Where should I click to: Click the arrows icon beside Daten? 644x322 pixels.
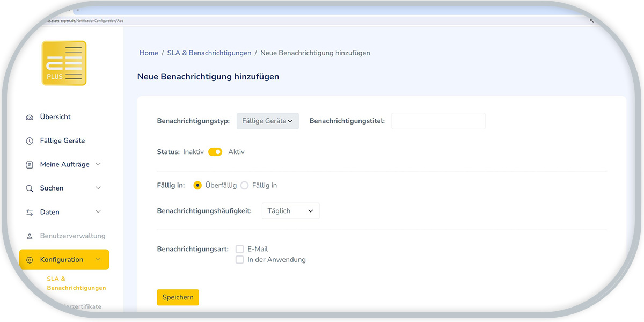(x=29, y=211)
